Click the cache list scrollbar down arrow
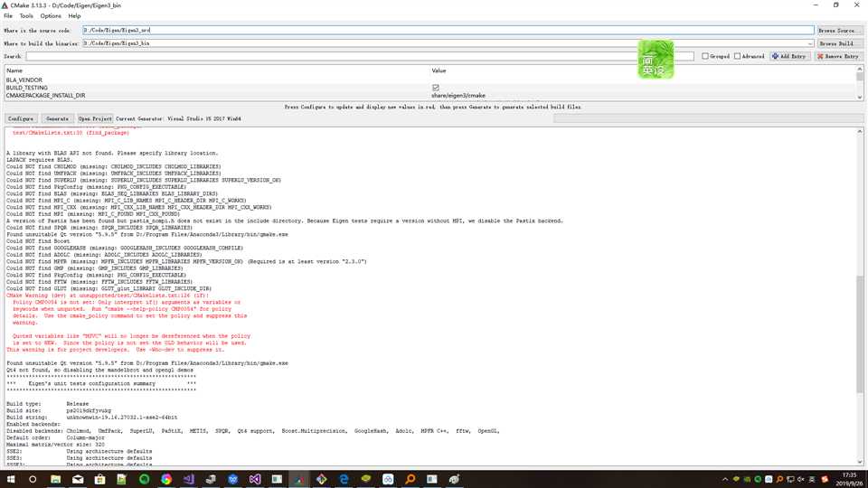Image resolution: width=868 pixels, height=488 pixels. (860, 97)
